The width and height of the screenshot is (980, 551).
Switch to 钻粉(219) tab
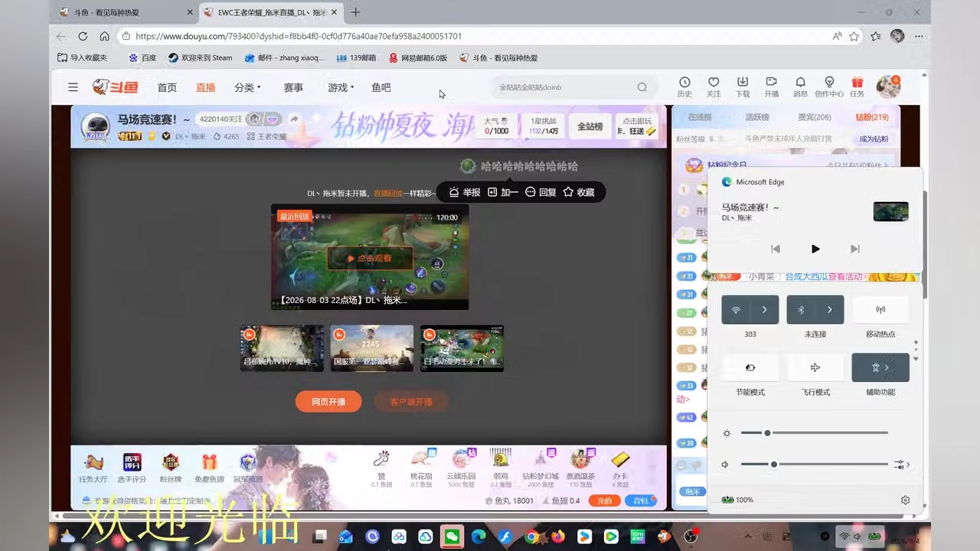coord(872,117)
